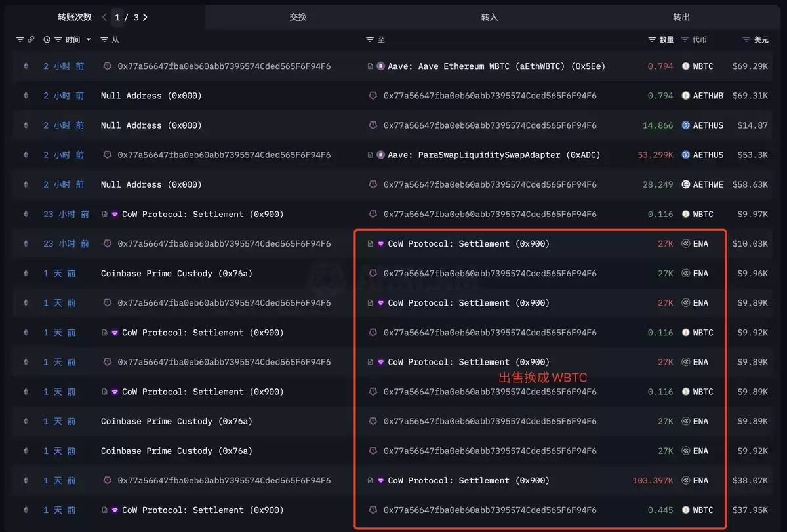Image resolution: width=787 pixels, height=532 pixels.
Task: Click the AETHUS token icon in the $53.3K row
Action: [686, 155]
